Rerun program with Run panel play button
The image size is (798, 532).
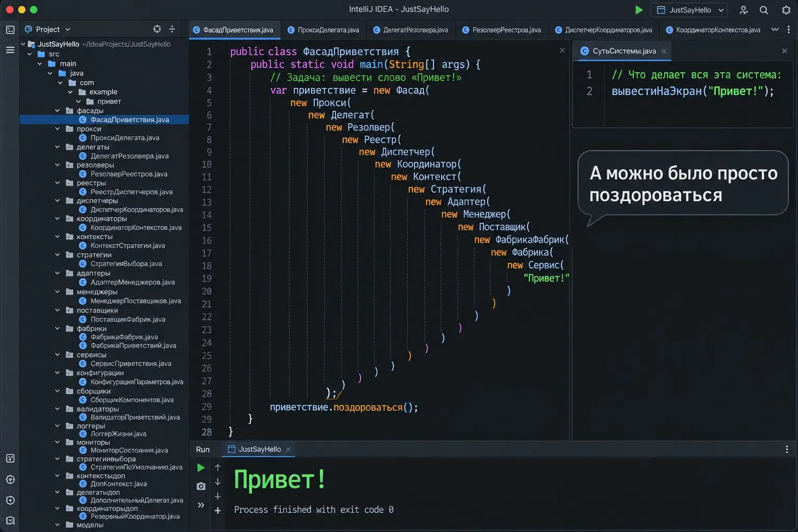point(201,468)
